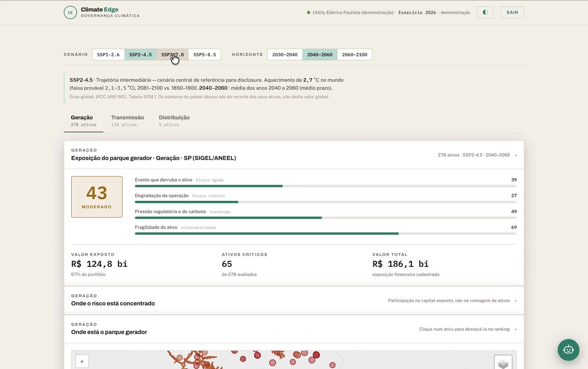This screenshot has width=588, height=369.
Task: Click the Evento que derruba o ativo bar
Action: 326,186
